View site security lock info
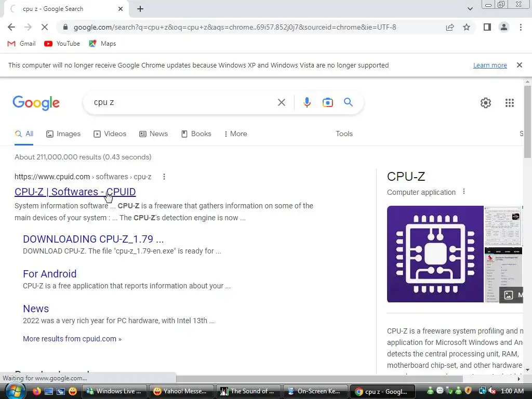This screenshot has height=399, width=532. [65, 27]
